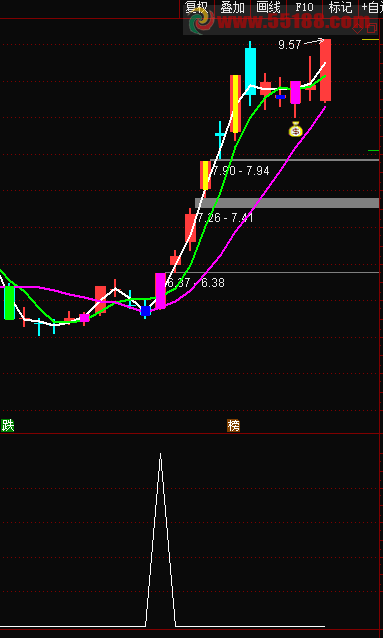
Task: Click the small blue square candle marker
Action: point(145,311)
